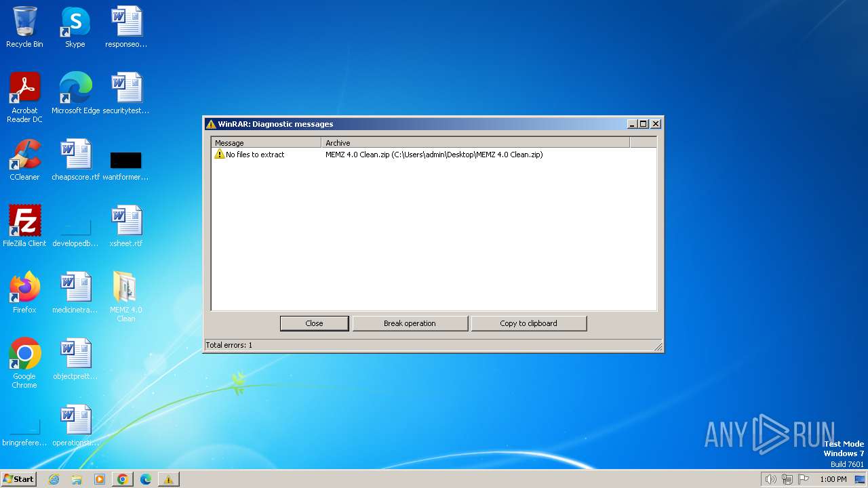This screenshot has height=488, width=868.
Task: Open Chrome from the taskbar
Action: [123, 479]
